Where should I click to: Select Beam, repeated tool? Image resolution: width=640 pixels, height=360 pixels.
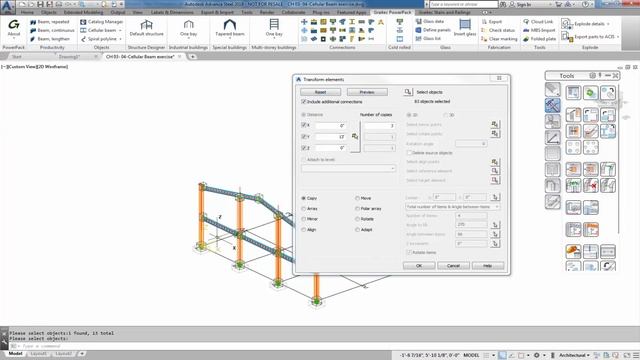click(x=49, y=22)
